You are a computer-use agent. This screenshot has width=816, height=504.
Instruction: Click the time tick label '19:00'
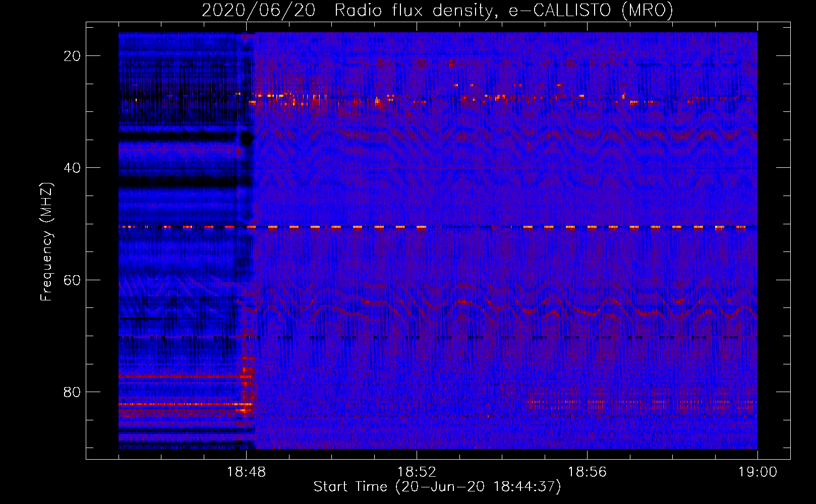[x=757, y=472]
